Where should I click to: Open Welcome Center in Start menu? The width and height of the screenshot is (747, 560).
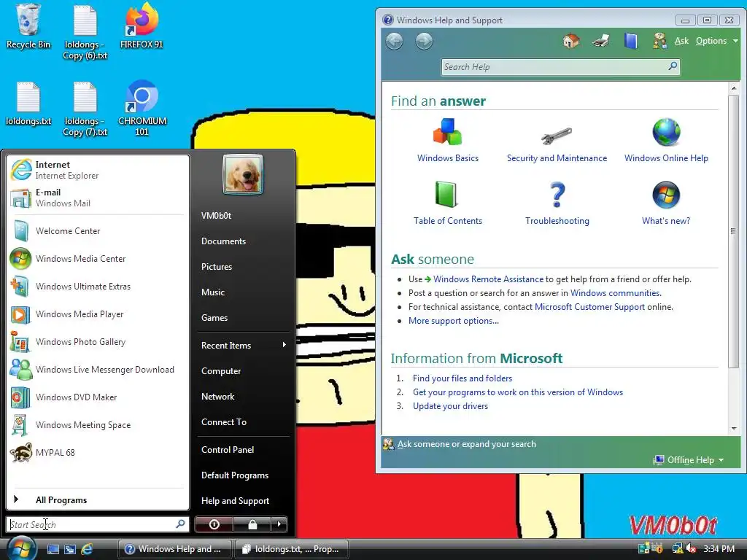[x=97, y=231]
